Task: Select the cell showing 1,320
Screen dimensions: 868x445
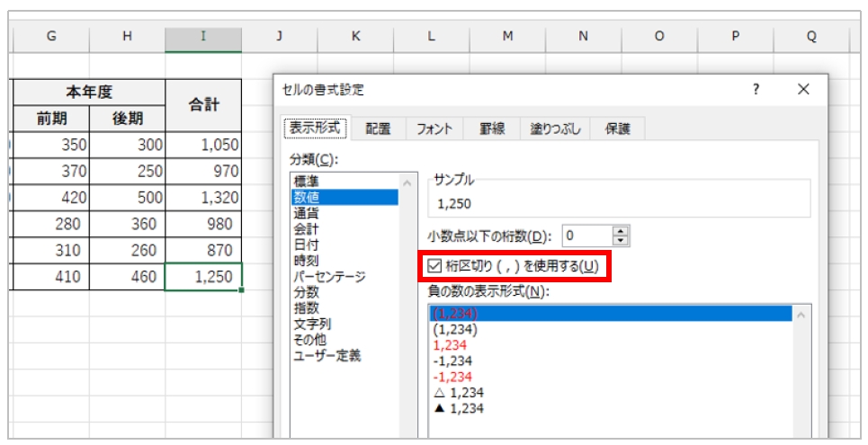Action: click(x=203, y=198)
